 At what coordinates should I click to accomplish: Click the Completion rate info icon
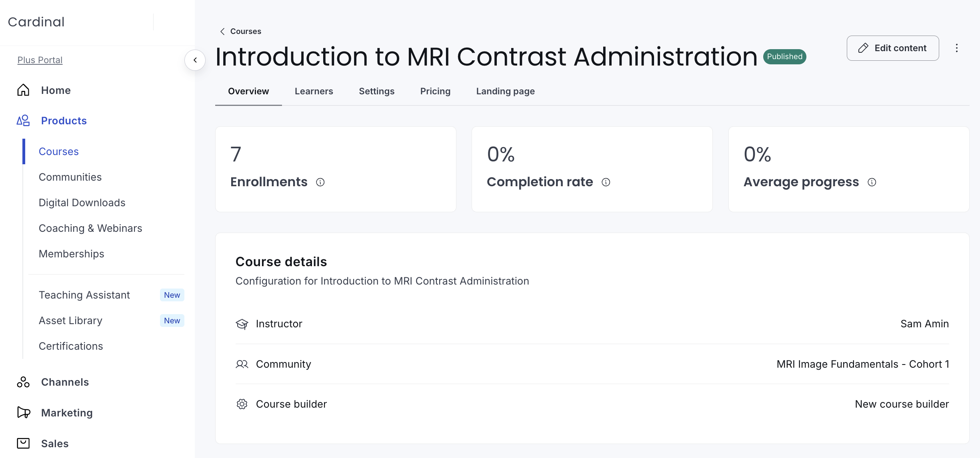[606, 182]
